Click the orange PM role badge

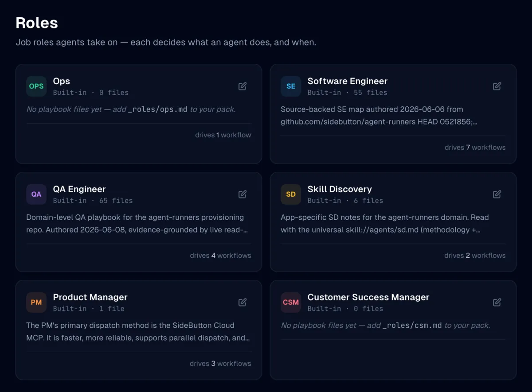click(36, 303)
